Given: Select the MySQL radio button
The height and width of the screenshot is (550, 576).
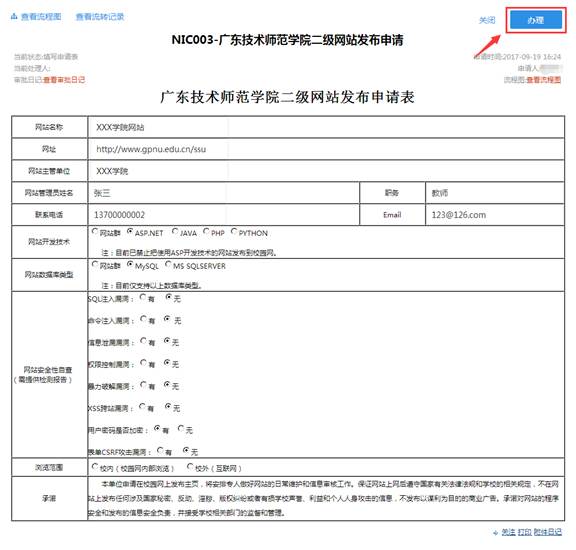Looking at the screenshot, I should coord(130,264).
